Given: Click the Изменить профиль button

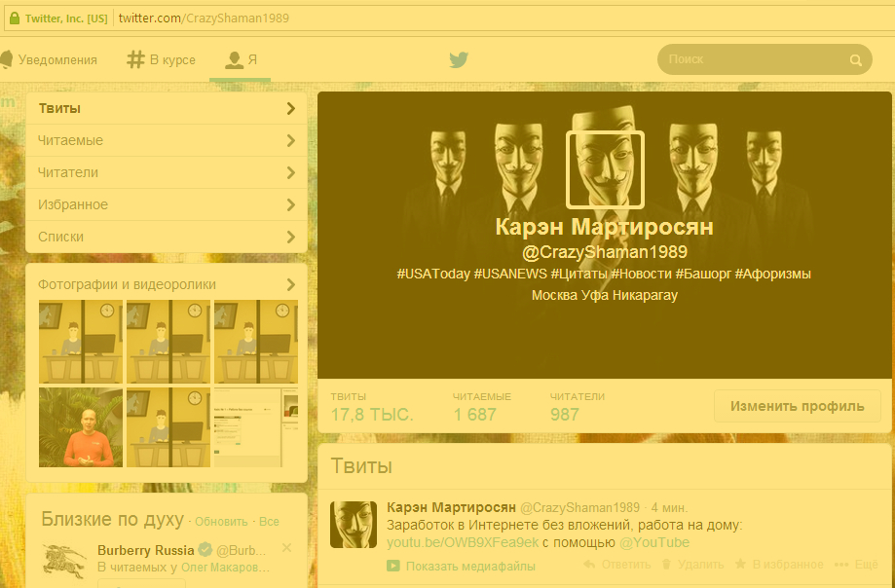Looking at the screenshot, I should (797, 406).
